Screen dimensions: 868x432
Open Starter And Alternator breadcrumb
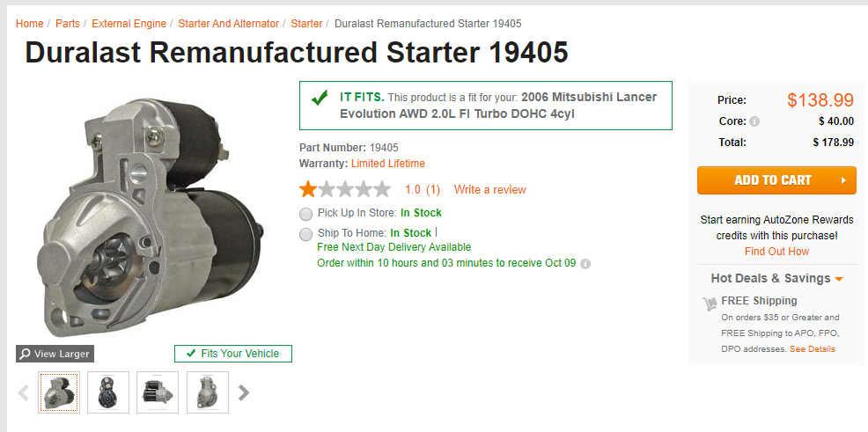pos(228,24)
